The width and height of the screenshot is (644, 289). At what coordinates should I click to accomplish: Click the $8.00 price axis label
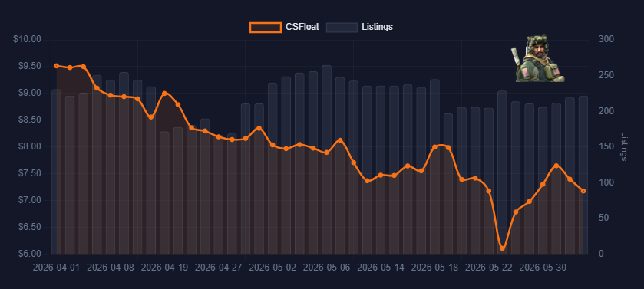tap(29, 146)
